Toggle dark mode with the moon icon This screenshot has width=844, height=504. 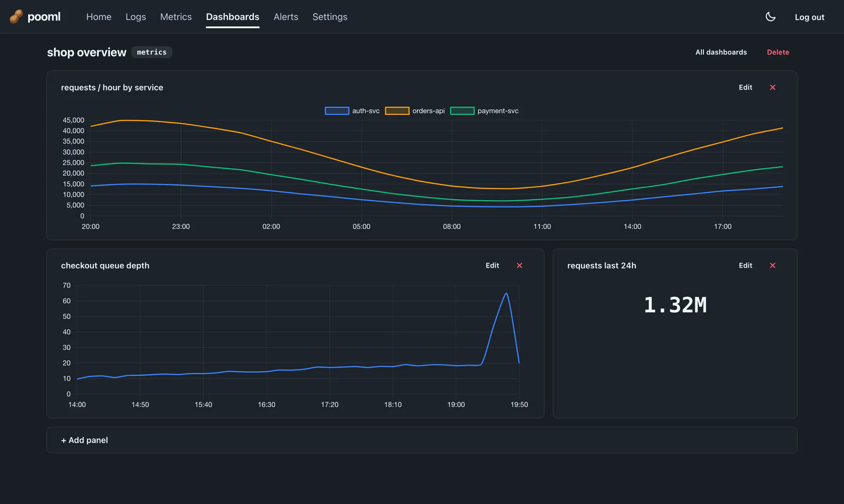coord(770,17)
